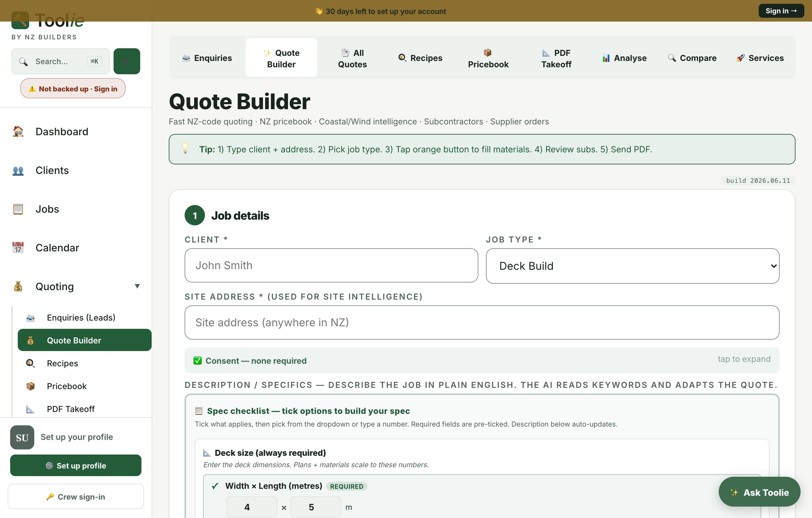Click the Sign in button in banner
This screenshot has height=518, width=812.
[x=781, y=11]
